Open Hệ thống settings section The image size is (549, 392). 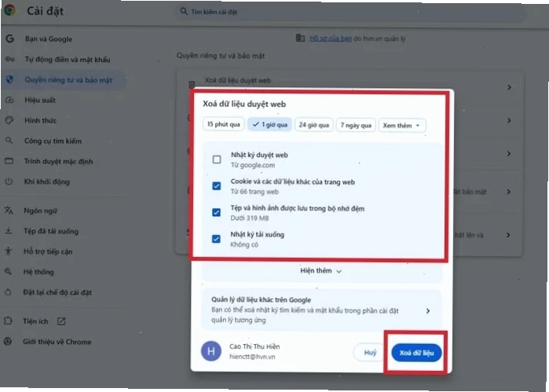(38, 272)
